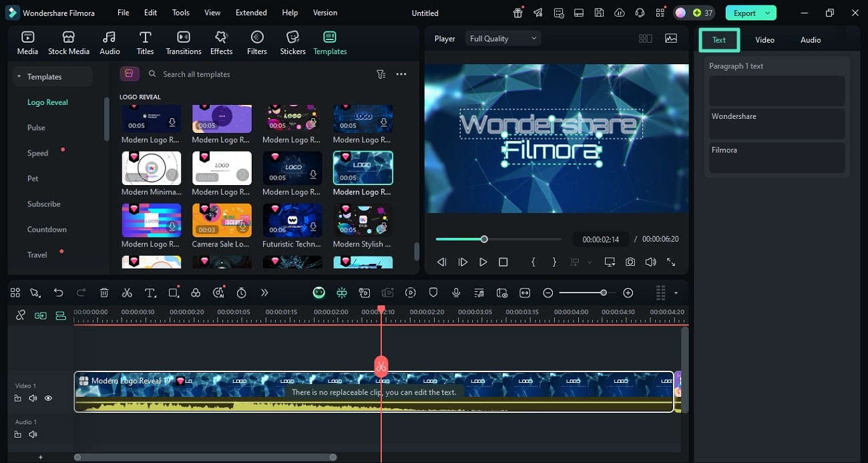Image resolution: width=868 pixels, height=463 pixels.
Task: Expand the Export dropdown arrow
Action: (769, 13)
